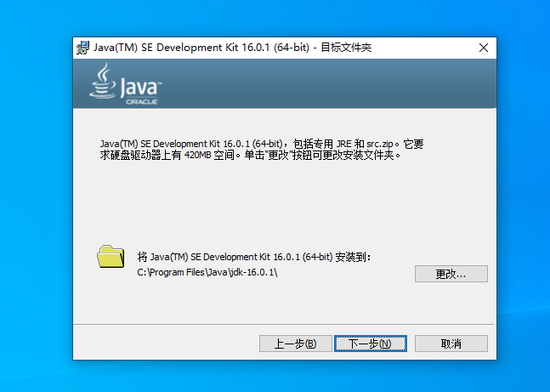Select the install path C:\Program Files\Java\jdk-16.0.1\
The width and height of the screenshot is (550, 392).
pyautogui.click(x=207, y=272)
